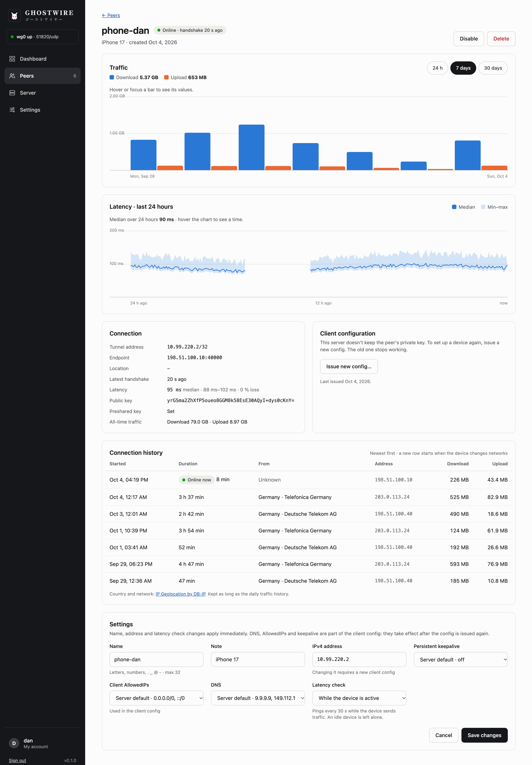The image size is (532, 765).
Task: Click the All-time traffic value text
Action: click(207, 422)
